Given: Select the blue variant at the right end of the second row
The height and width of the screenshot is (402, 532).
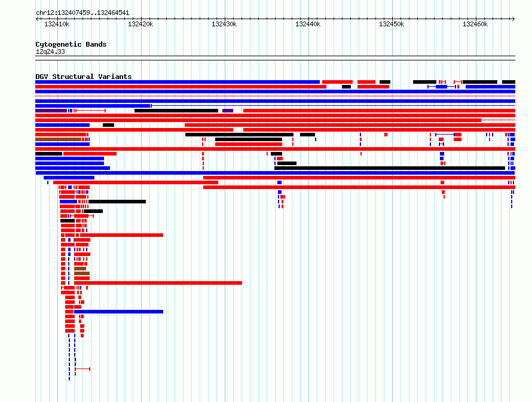Looking at the screenshot, I should click(x=490, y=87).
